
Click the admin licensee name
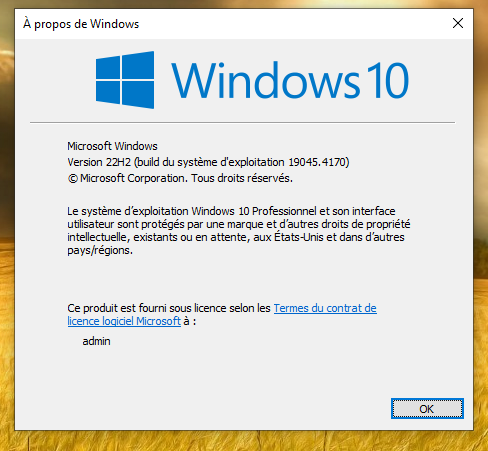pyautogui.click(x=96, y=341)
